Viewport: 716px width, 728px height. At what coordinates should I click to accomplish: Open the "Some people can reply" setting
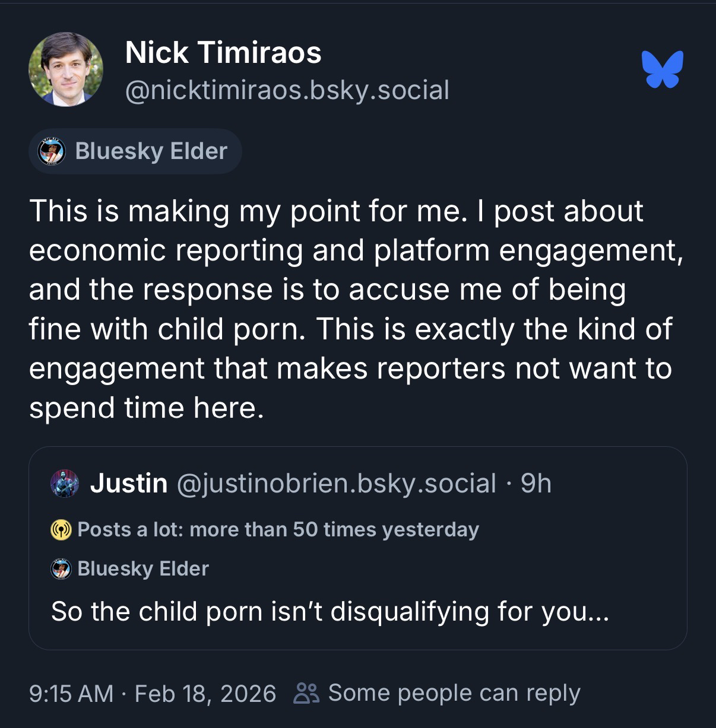click(x=454, y=693)
